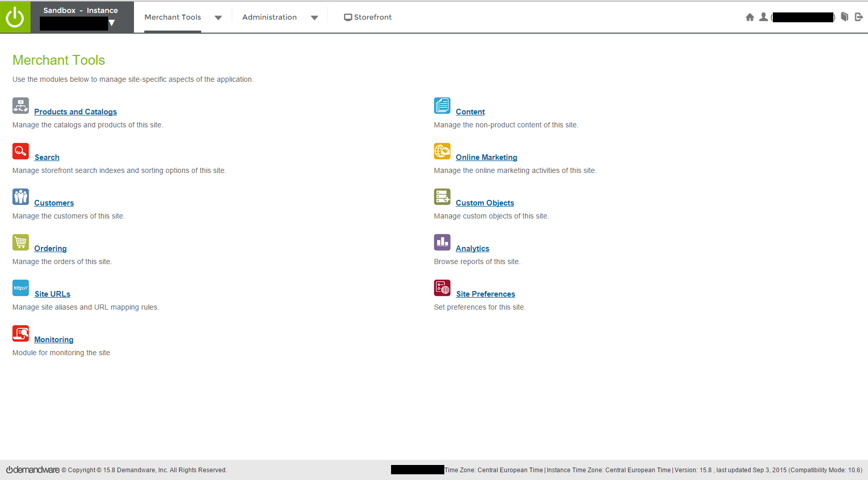The width and height of the screenshot is (868, 480).
Task: Click the Site Preferences module icon
Action: [442, 288]
